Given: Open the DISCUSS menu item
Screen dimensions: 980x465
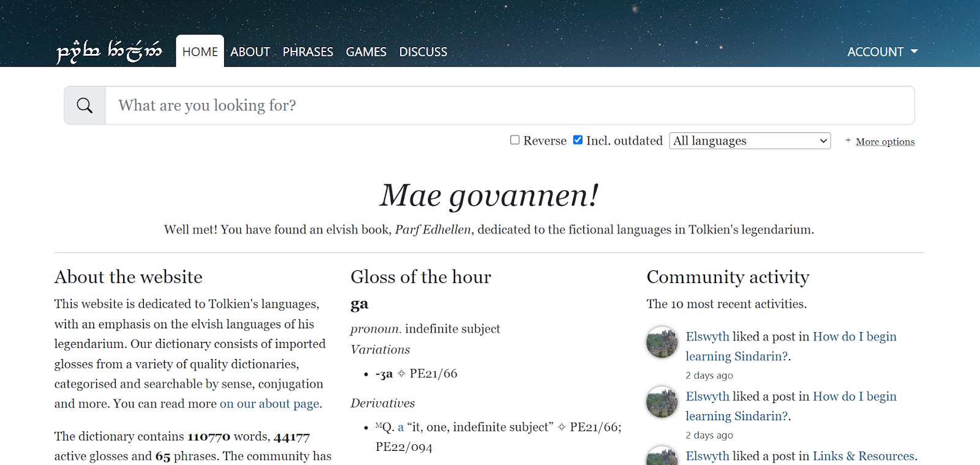Looking at the screenshot, I should click(x=423, y=51).
